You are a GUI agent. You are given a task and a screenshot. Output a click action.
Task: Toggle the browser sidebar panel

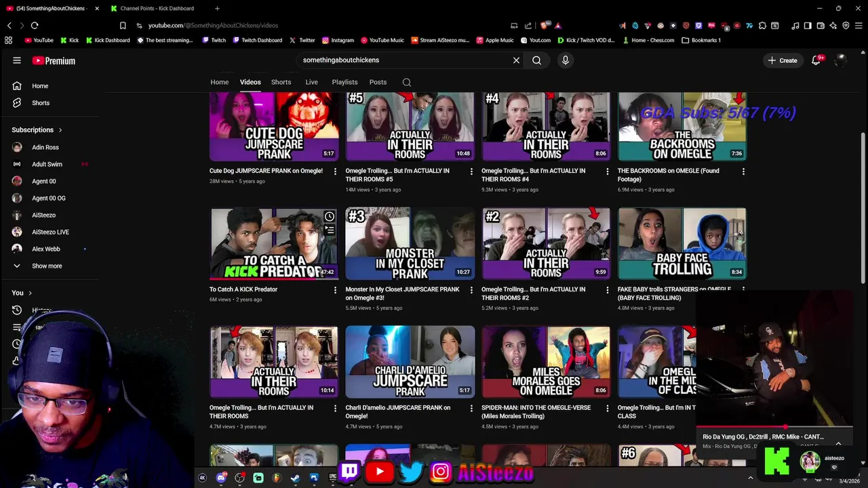808,25
